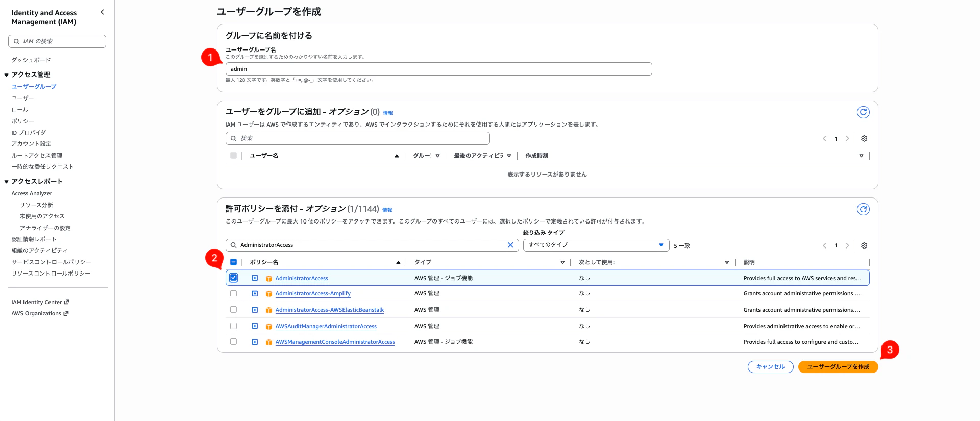This screenshot has width=980, height=421.
Task: Open ID プロバイダ in the sidebar
Action: pos(29,133)
